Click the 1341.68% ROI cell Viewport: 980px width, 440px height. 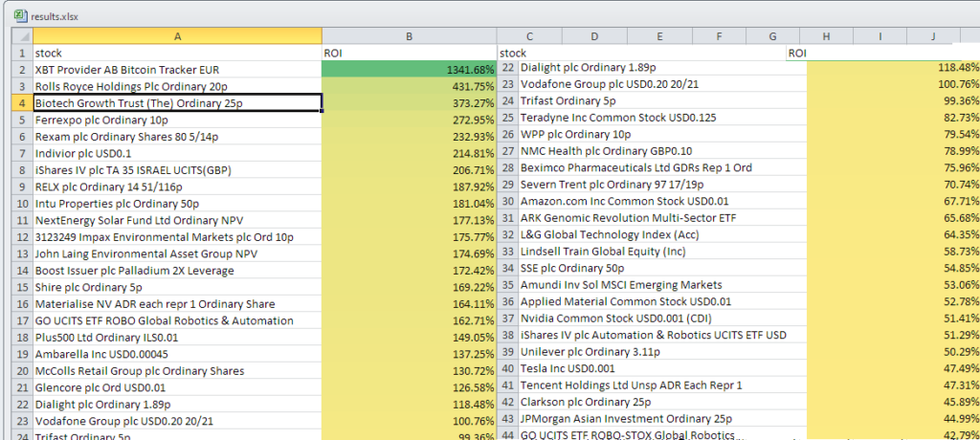410,70
